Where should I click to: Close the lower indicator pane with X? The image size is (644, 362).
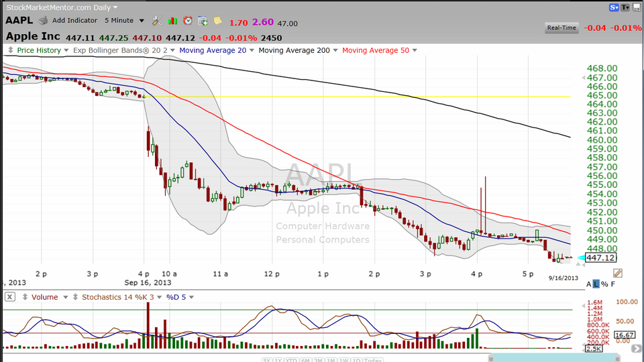[x=10, y=296]
